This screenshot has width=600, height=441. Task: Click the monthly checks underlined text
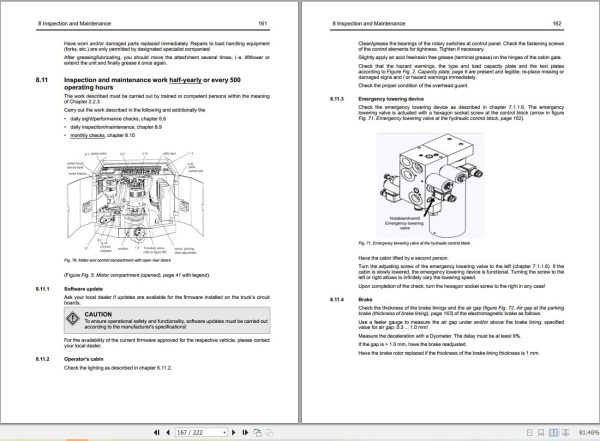coord(87,136)
